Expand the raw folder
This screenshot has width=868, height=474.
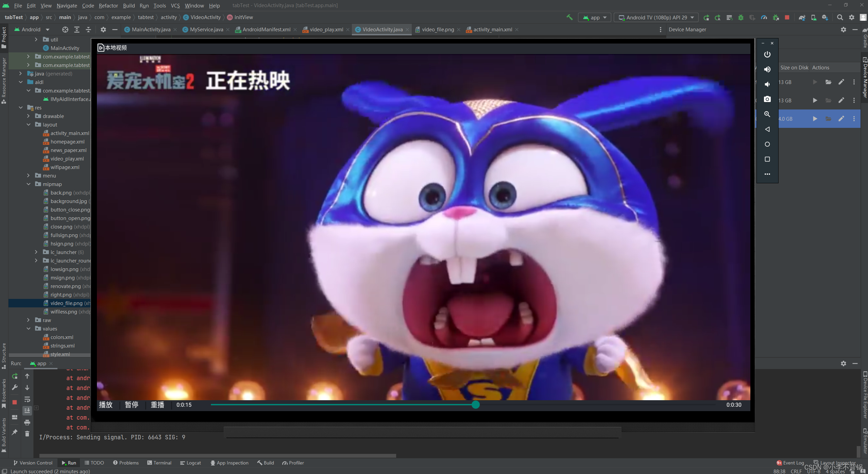point(28,320)
